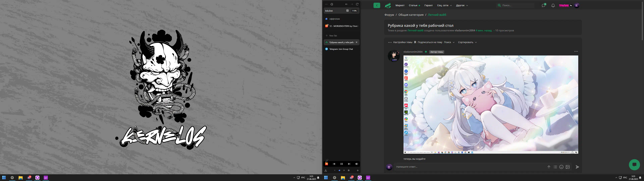Open the list formatting icon in reply box
The width and height of the screenshot is (644, 181).
click(555, 167)
